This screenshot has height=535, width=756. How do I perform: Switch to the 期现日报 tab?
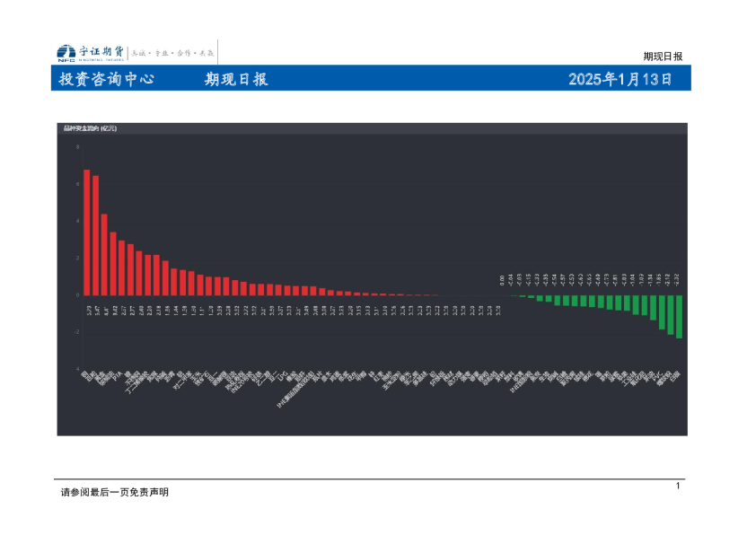[237, 79]
